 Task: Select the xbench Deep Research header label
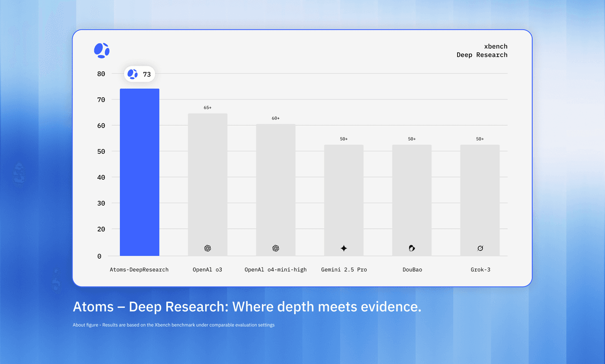point(482,51)
